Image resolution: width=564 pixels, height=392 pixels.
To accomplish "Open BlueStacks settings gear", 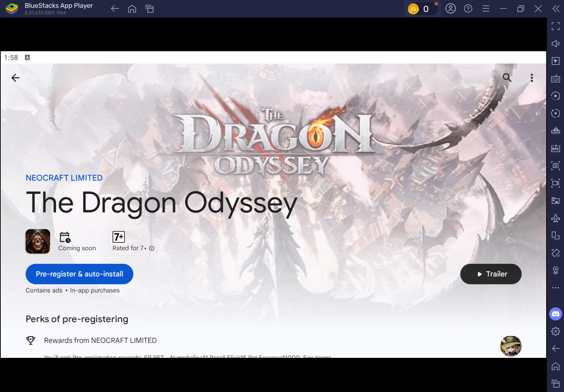I will pyautogui.click(x=555, y=331).
